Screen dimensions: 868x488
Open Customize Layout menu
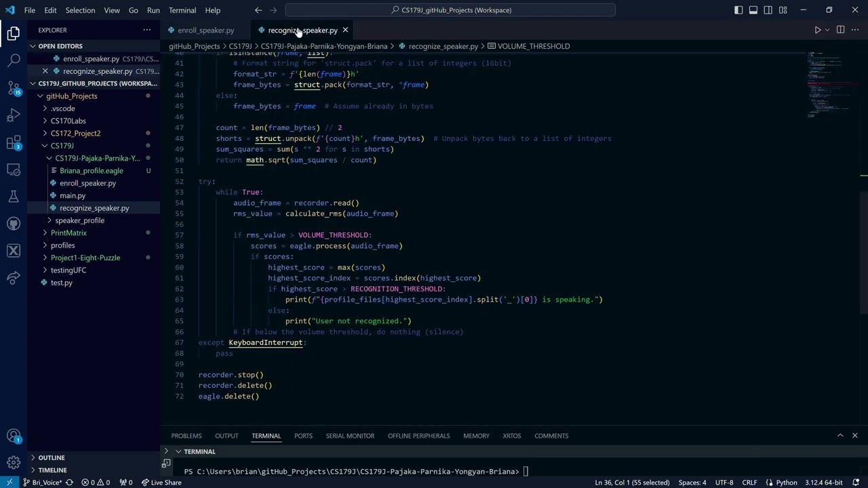[783, 10]
